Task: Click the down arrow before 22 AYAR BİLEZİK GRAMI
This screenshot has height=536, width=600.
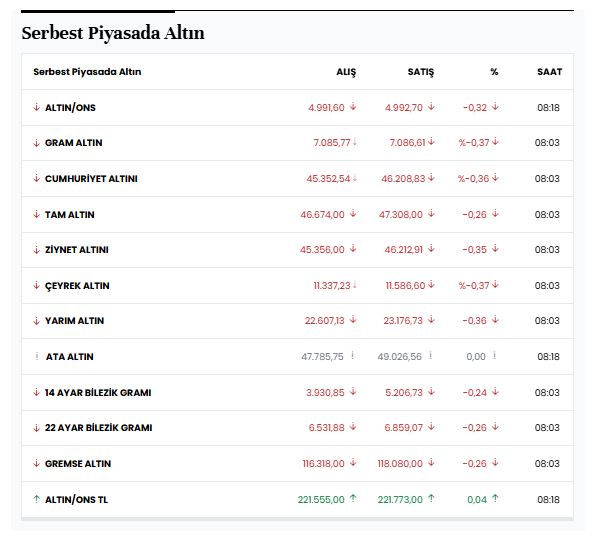Action: pyautogui.click(x=36, y=428)
